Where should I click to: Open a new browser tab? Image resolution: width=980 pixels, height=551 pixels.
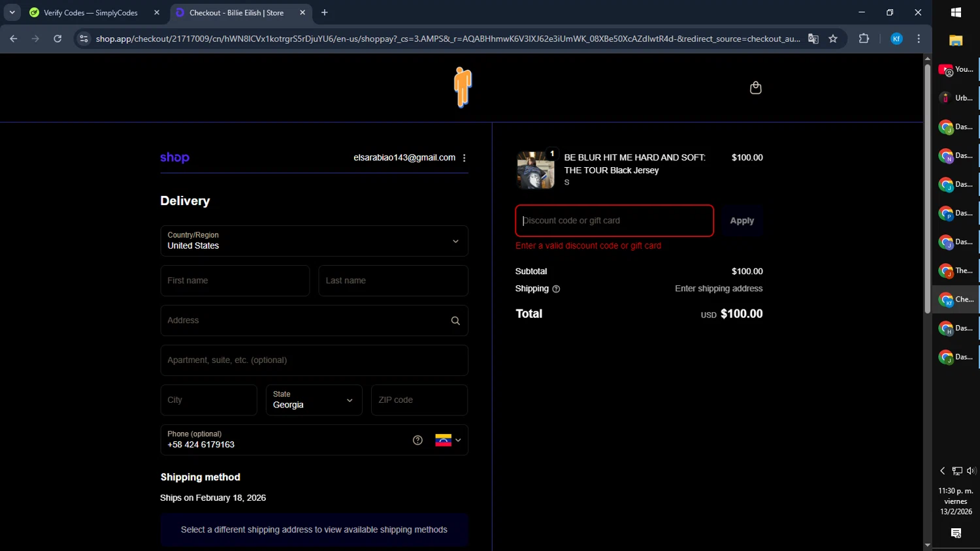click(x=324, y=12)
